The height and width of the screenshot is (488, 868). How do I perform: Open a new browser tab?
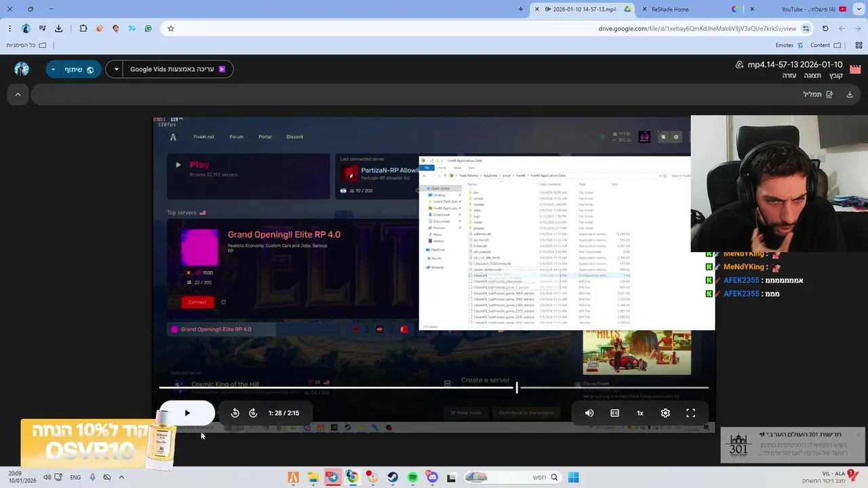[521, 9]
